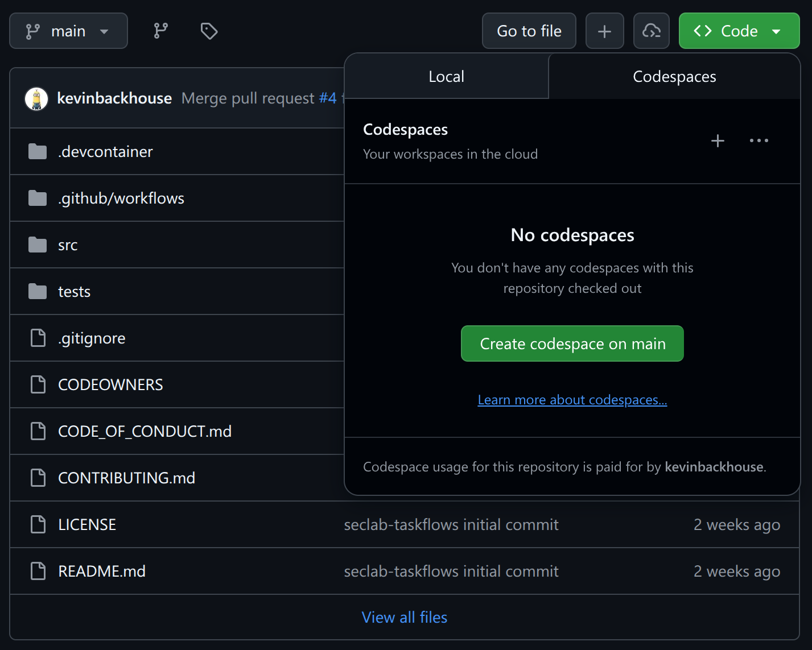Click the kevinbackhouse avatar image
Image resolution: width=812 pixels, height=650 pixels.
[36, 98]
